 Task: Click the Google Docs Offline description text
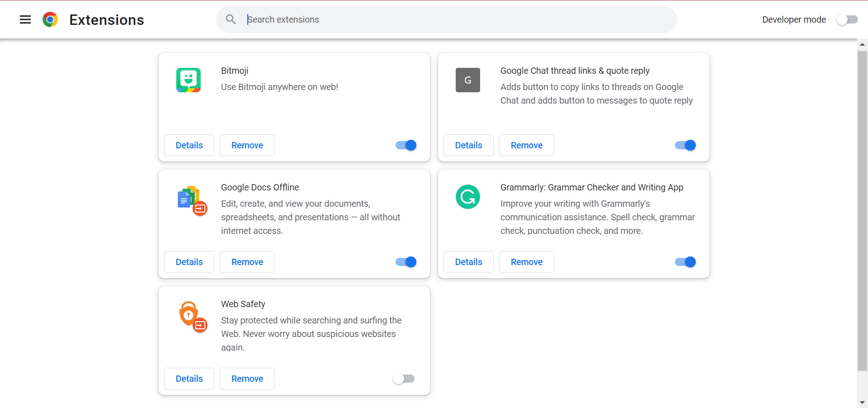311,217
